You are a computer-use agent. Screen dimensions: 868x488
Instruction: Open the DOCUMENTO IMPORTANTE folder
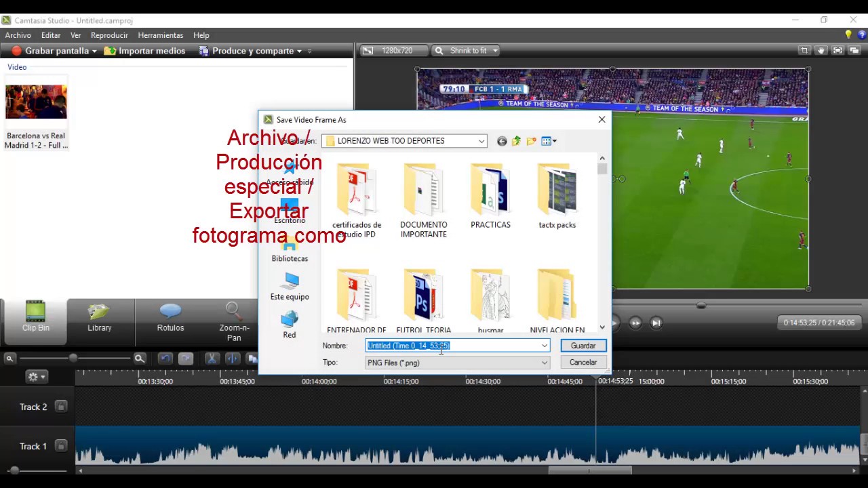pos(424,201)
